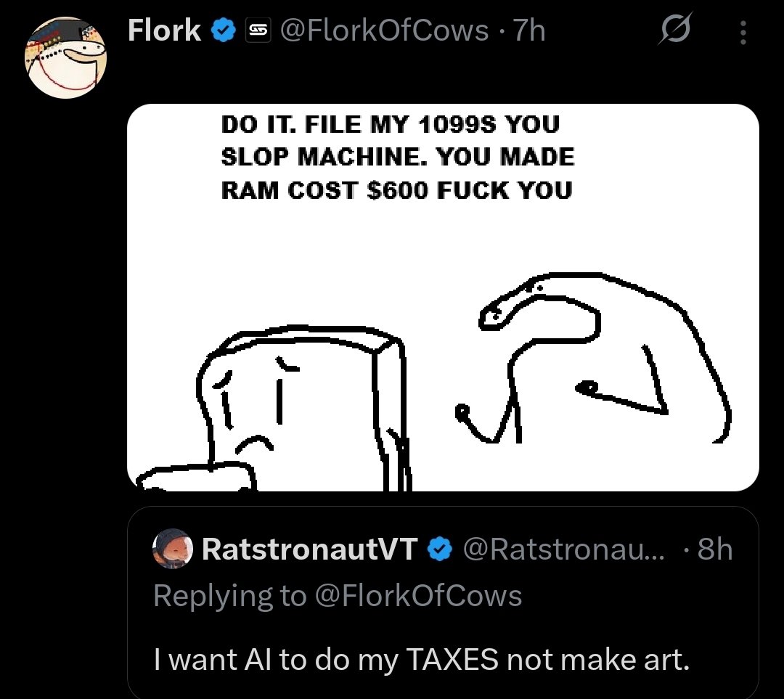Click the "Replying to" label text
This screenshot has width=784, height=699.
(x=230, y=596)
